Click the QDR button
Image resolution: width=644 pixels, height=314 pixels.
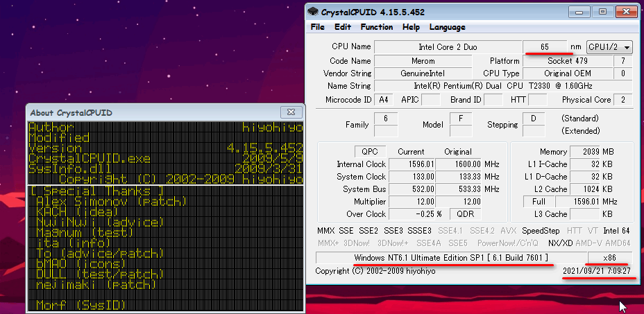[x=466, y=214]
